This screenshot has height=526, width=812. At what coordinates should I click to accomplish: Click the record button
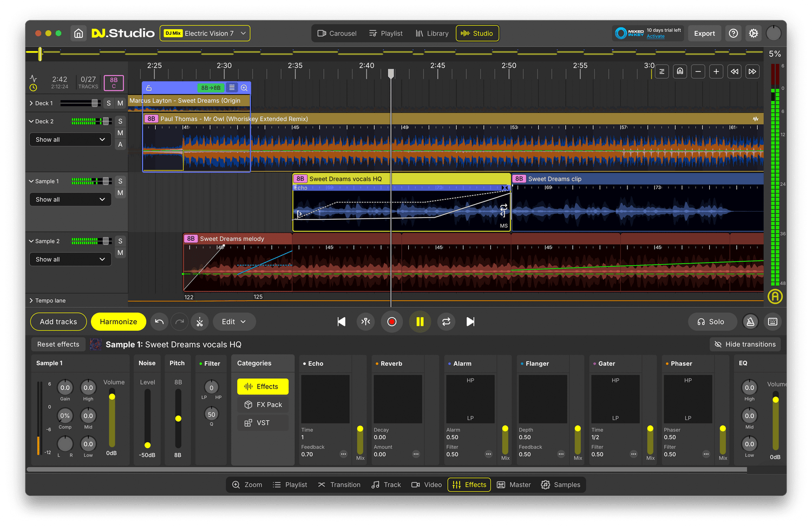click(x=392, y=322)
